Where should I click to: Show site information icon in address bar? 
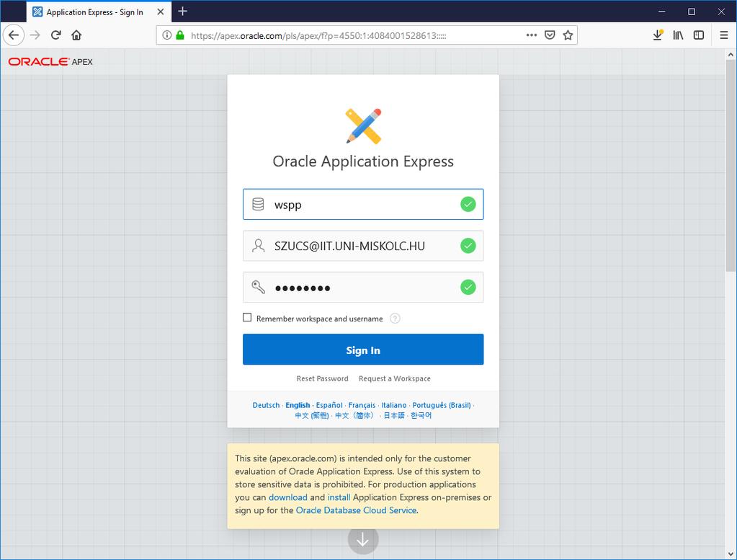(166, 35)
